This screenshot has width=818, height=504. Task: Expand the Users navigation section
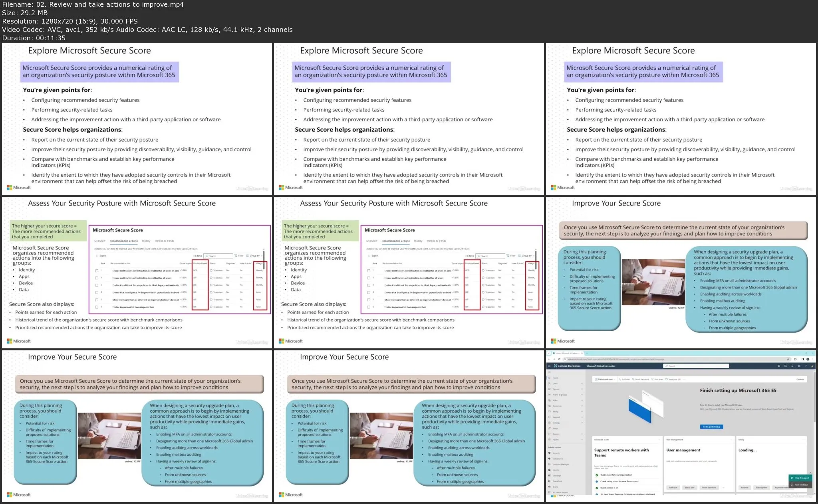582,383
